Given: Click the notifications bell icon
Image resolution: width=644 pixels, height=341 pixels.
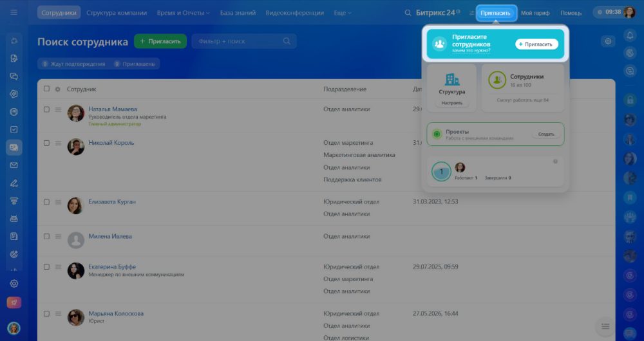Looking at the screenshot, I should click(630, 35).
